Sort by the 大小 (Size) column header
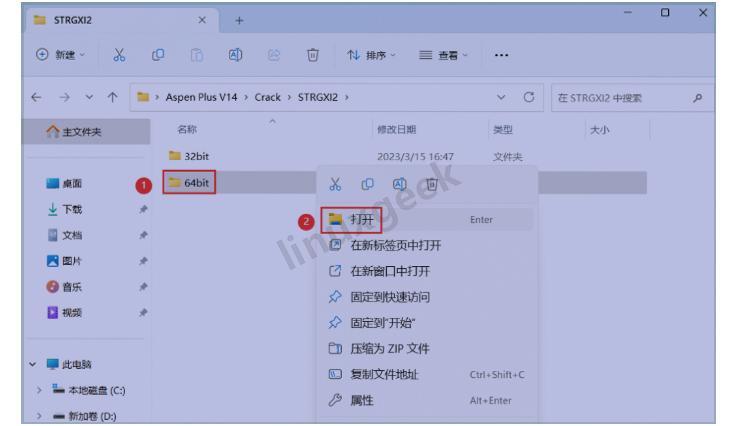This screenshot has width=737, height=426. click(600, 130)
